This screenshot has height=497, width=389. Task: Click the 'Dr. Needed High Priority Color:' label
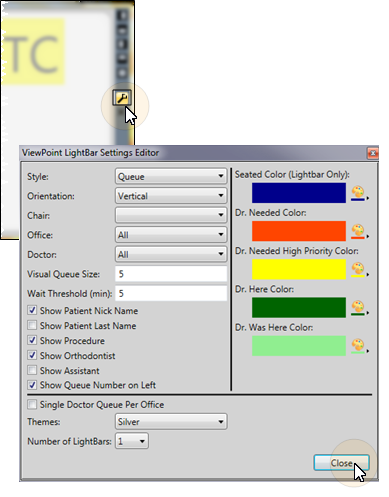(297, 251)
